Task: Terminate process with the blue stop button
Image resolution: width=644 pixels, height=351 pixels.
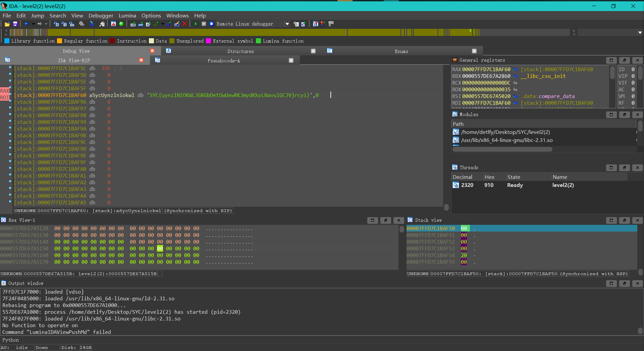Action: (212, 24)
